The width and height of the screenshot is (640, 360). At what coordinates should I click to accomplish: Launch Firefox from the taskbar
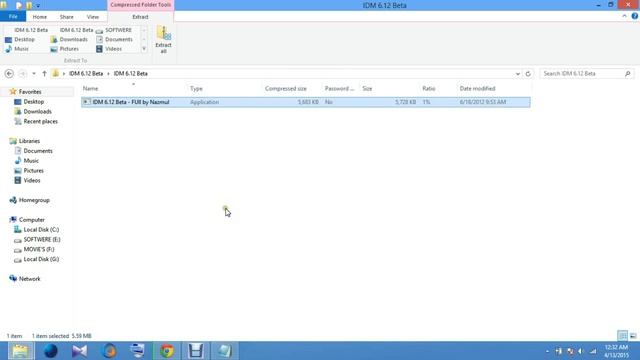(109, 351)
